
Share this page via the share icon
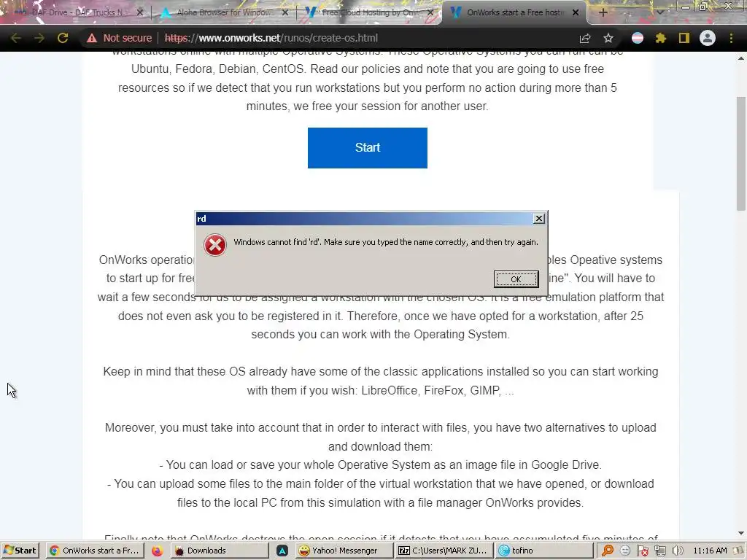[x=585, y=38]
